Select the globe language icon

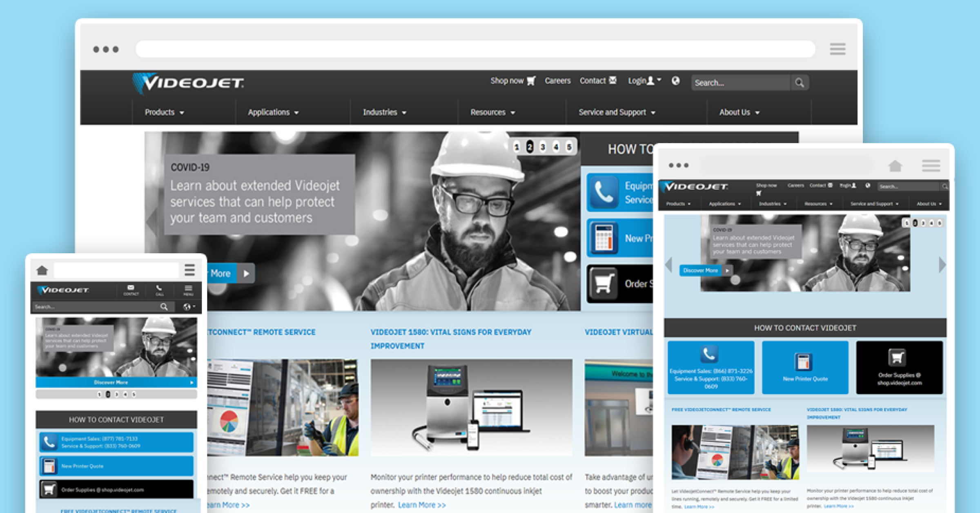pos(675,81)
